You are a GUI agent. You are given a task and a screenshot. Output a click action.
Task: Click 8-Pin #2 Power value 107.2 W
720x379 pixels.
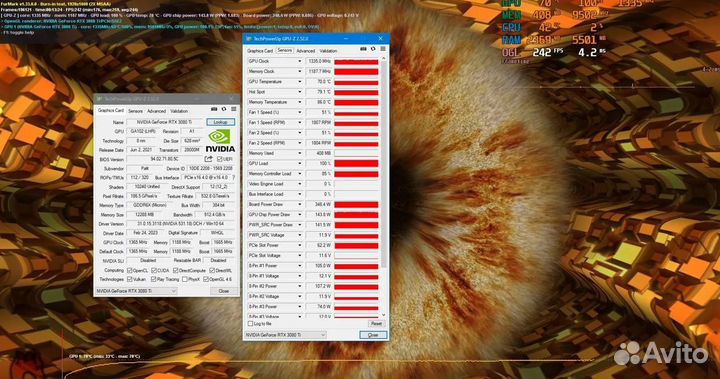[319, 286]
